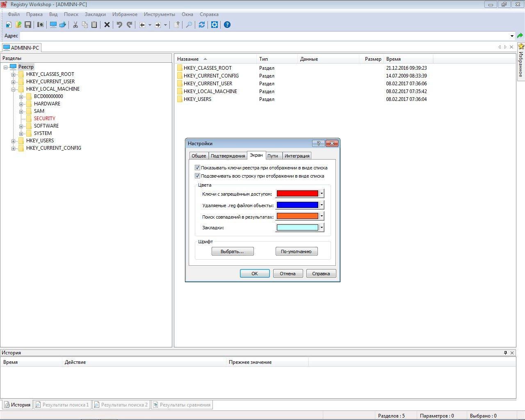Click the back navigation arrow icon
Image resolution: width=525 pixels, height=420 pixels.
(142, 25)
